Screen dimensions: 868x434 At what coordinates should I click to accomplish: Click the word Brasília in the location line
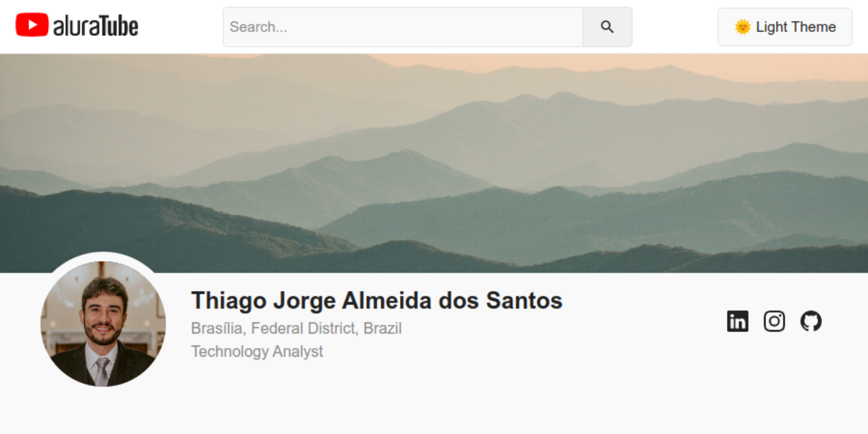[217, 328]
